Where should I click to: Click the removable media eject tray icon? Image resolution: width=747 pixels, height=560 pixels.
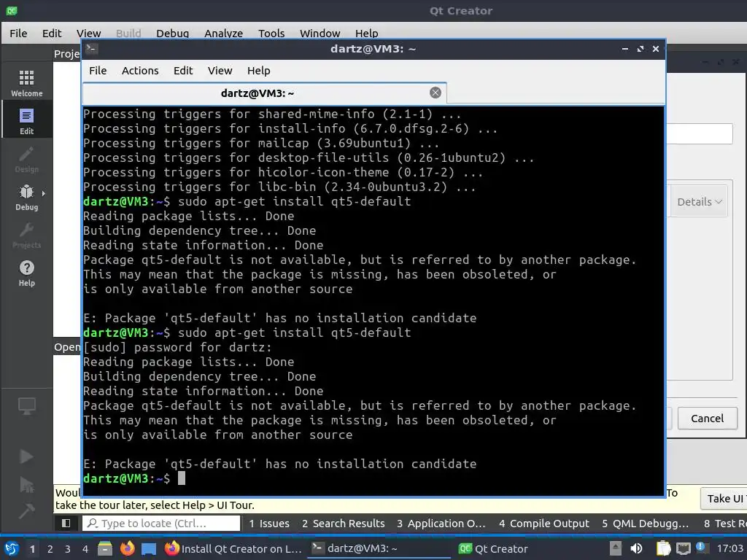tap(616, 549)
